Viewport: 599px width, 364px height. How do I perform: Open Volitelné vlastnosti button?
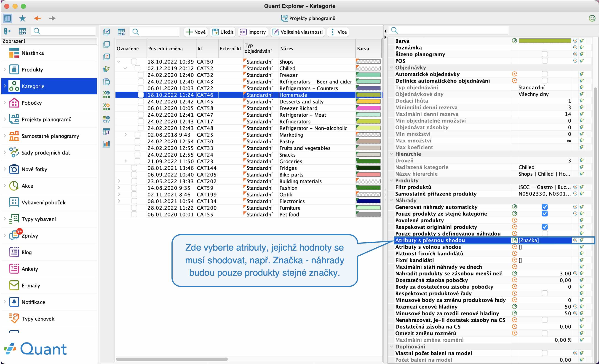pyautogui.click(x=297, y=32)
